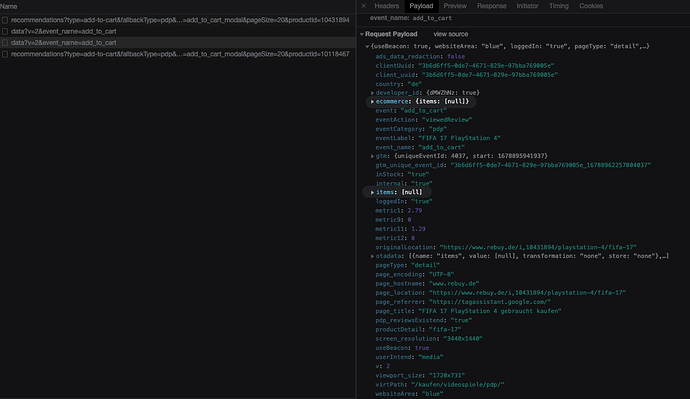
Task: Click the page_referrer tagassistant URL value
Action: 489,302
